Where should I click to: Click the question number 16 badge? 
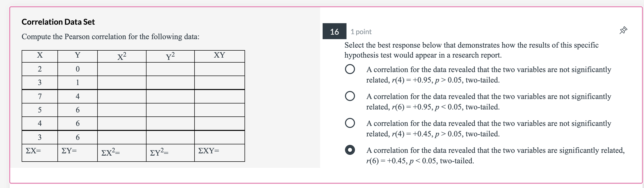pyautogui.click(x=335, y=32)
